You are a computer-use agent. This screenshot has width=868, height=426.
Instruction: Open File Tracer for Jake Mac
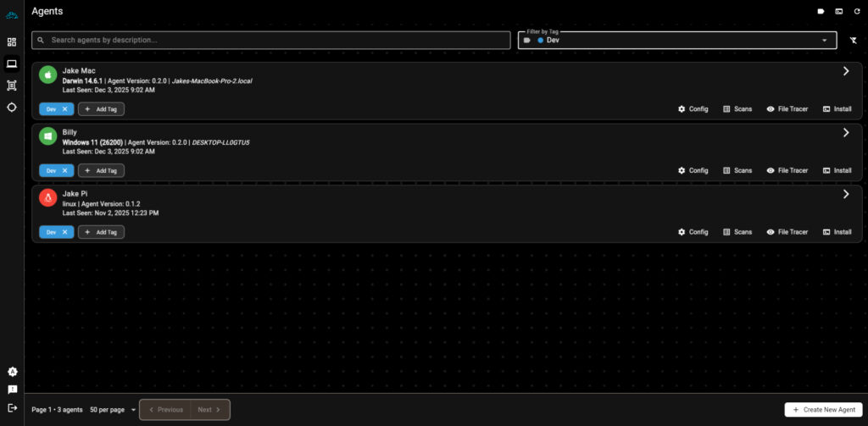tap(787, 109)
